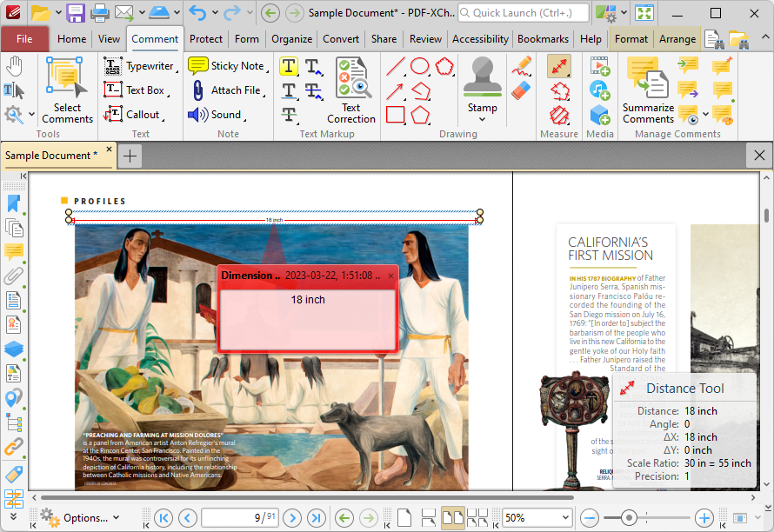Expand the Stamp dropdown arrow

coord(483,119)
